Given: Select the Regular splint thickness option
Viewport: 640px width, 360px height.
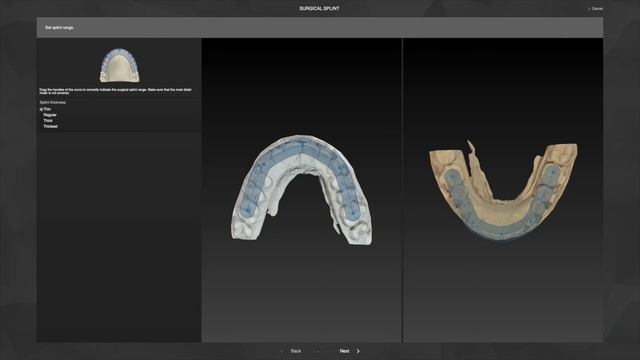Looking at the screenshot, I should (49, 115).
